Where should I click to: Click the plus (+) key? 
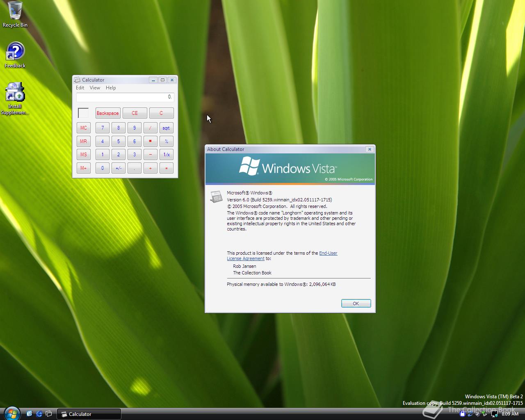151,168
